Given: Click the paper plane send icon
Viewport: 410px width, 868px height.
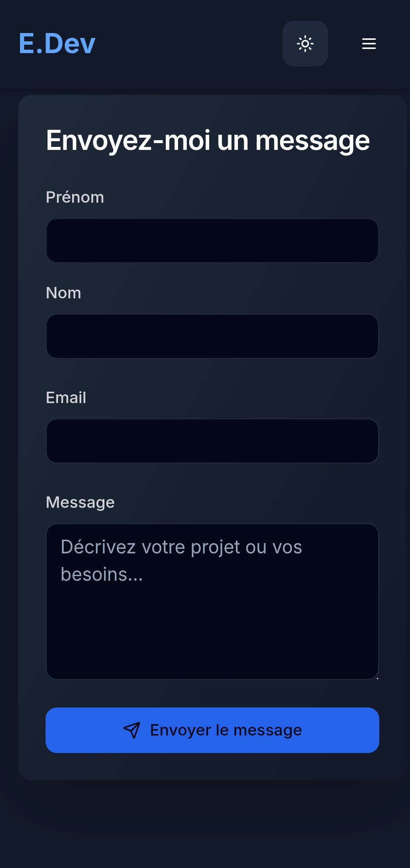Looking at the screenshot, I should (132, 730).
